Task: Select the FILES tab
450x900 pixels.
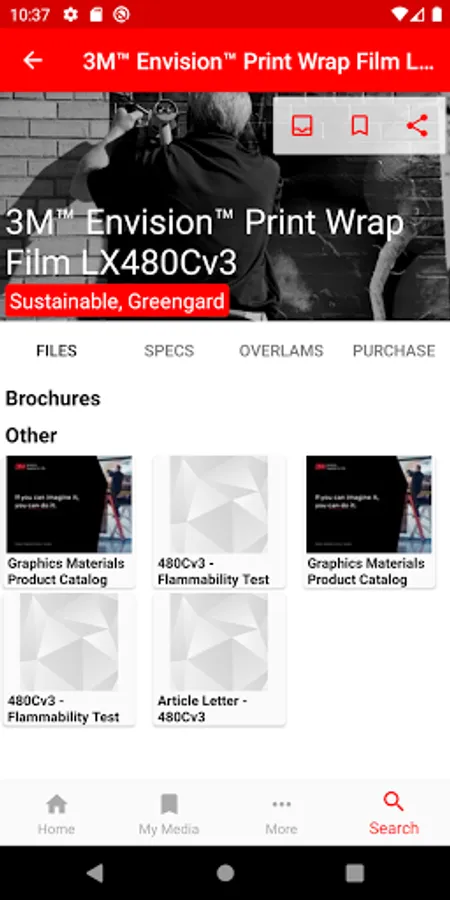Action: (x=56, y=351)
